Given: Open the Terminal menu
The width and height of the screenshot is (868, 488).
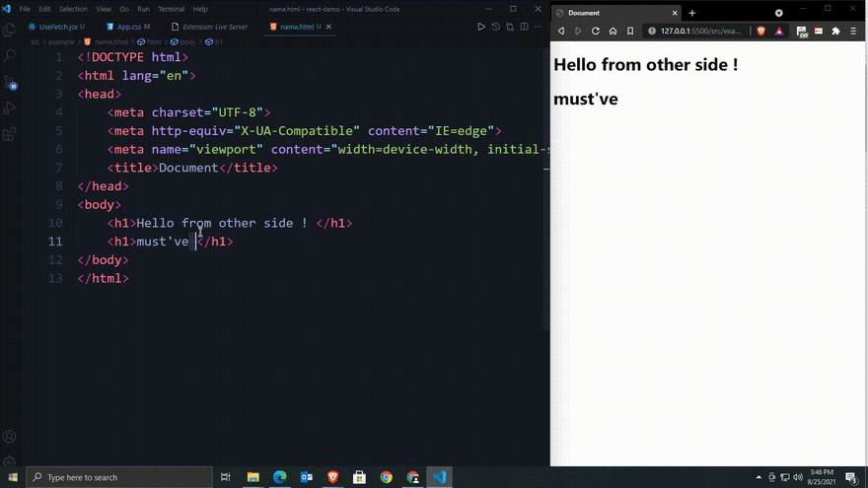Looking at the screenshot, I should click(x=171, y=9).
